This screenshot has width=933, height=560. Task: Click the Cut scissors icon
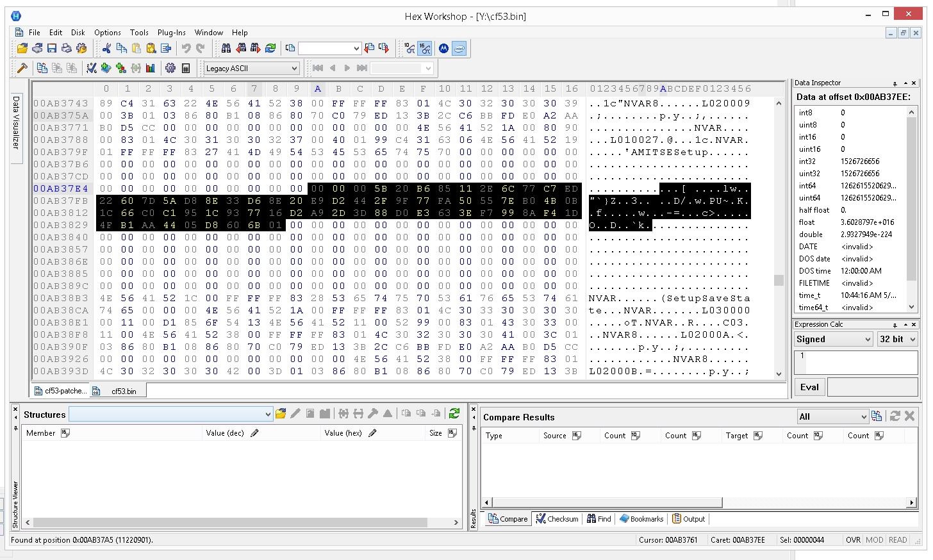tap(107, 48)
